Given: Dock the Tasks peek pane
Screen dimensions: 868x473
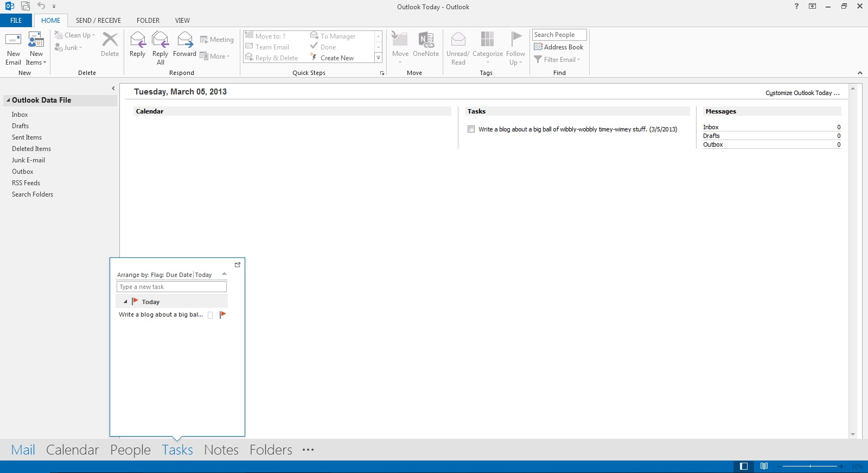Looking at the screenshot, I should tap(237, 265).
